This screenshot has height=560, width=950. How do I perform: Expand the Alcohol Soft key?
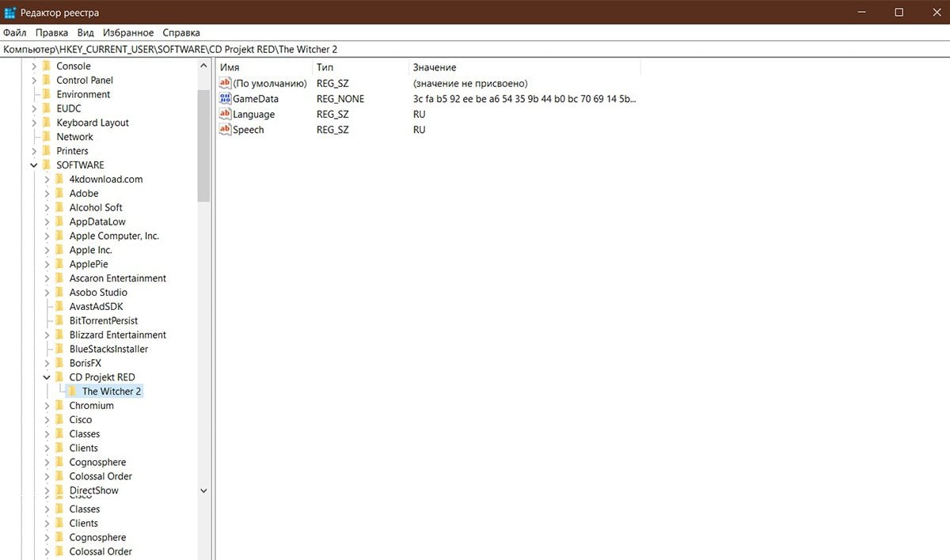[47, 207]
